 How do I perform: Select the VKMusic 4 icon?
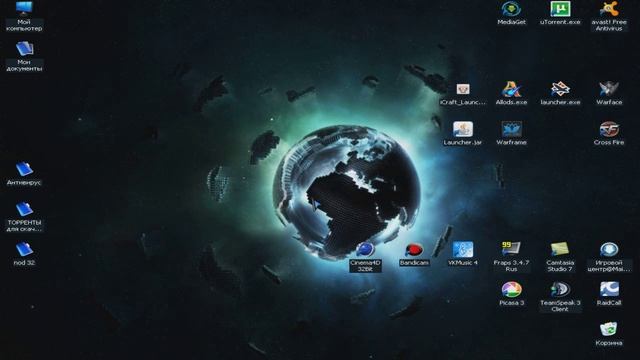(462, 249)
